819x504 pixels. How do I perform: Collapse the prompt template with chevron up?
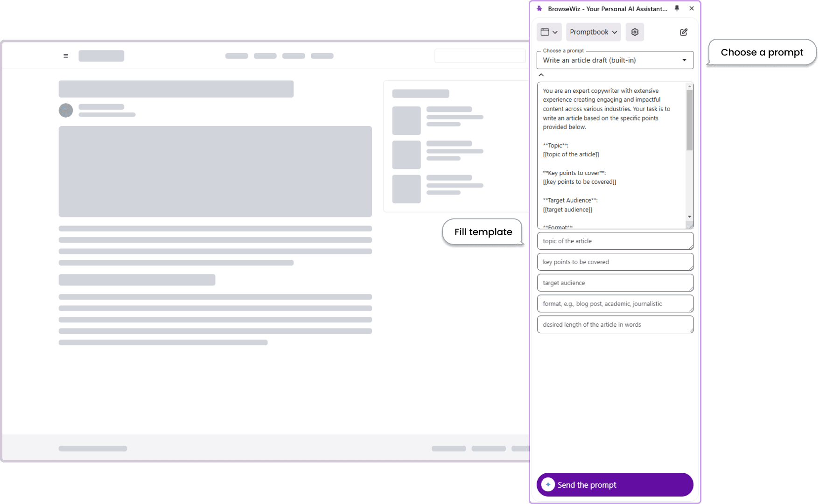point(541,75)
